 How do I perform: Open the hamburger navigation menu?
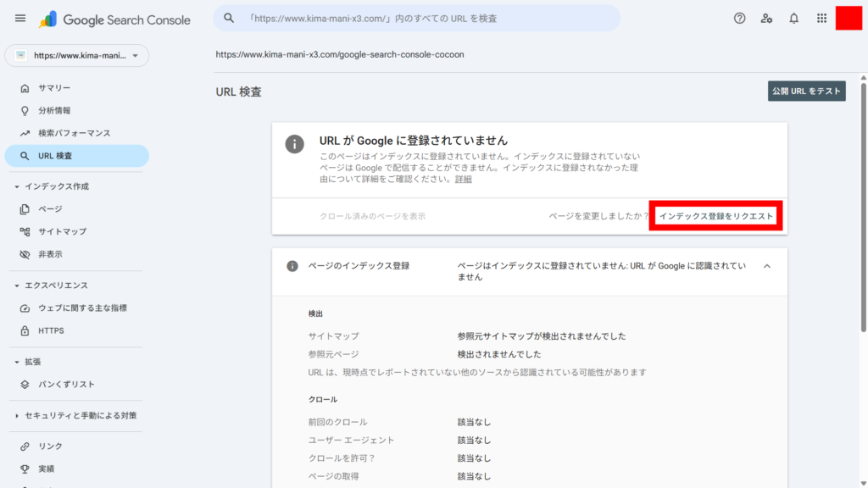coord(20,18)
